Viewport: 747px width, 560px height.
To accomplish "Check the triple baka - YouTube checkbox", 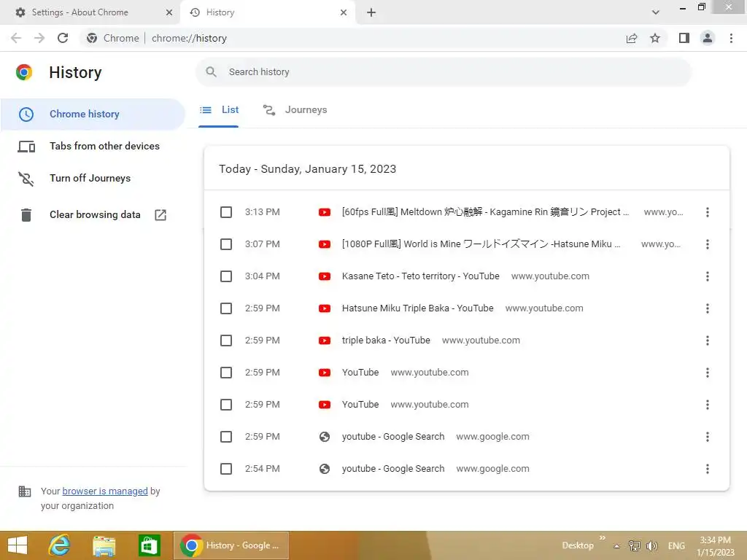I will click(226, 341).
